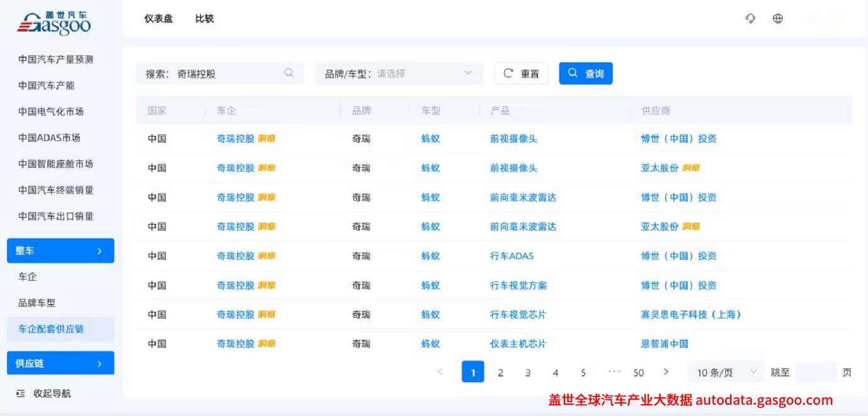Expand the 供应链 sidebar section
The image size is (868, 416).
[x=60, y=363]
